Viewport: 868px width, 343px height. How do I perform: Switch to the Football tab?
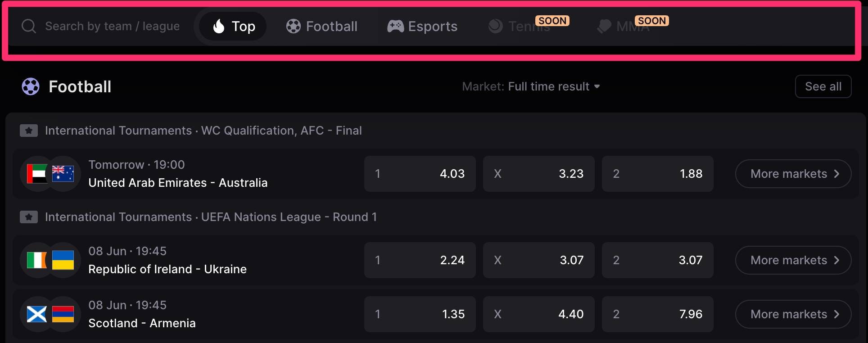[322, 26]
